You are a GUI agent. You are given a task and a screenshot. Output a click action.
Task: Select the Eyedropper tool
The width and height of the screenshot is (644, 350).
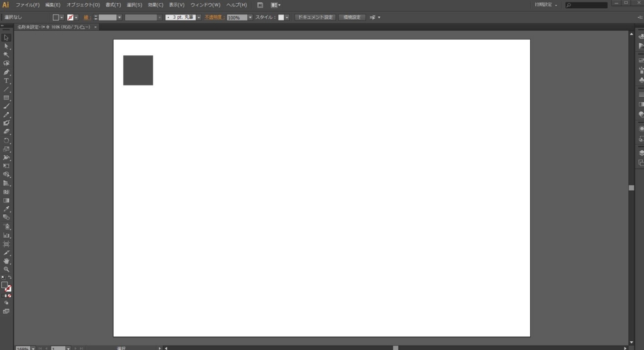[x=6, y=209]
